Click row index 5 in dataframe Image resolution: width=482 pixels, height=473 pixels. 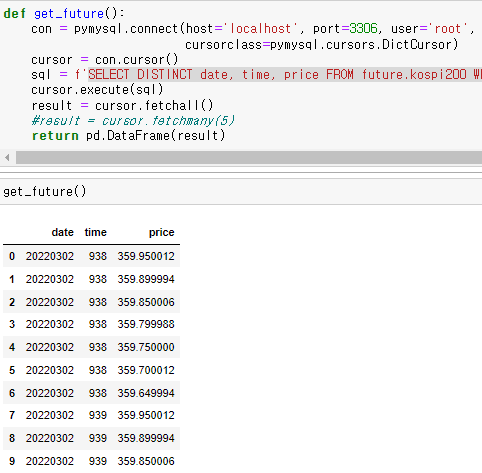pyautogui.click(x=12, y=370)
